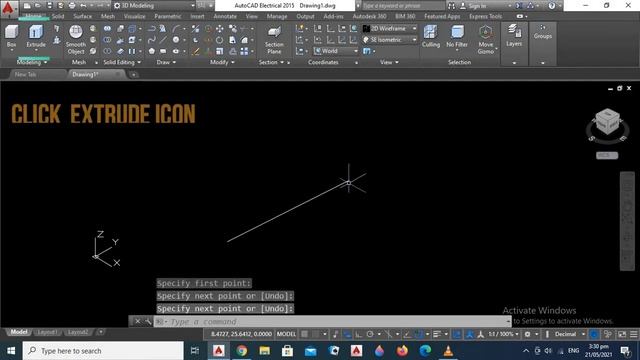This screenshot has width=640, height=360.
Task: Switch to the Visualize ribbon tab
Action: [x=135, y=16]
